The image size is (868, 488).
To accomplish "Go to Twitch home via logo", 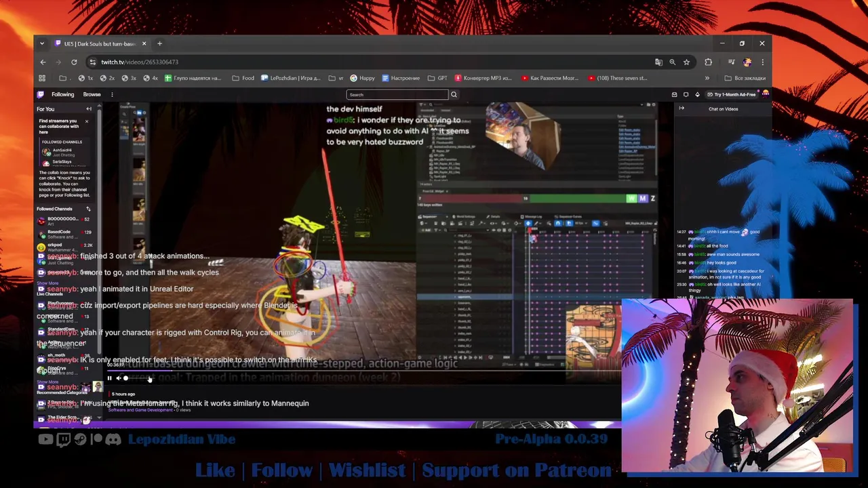I will 41,94.
